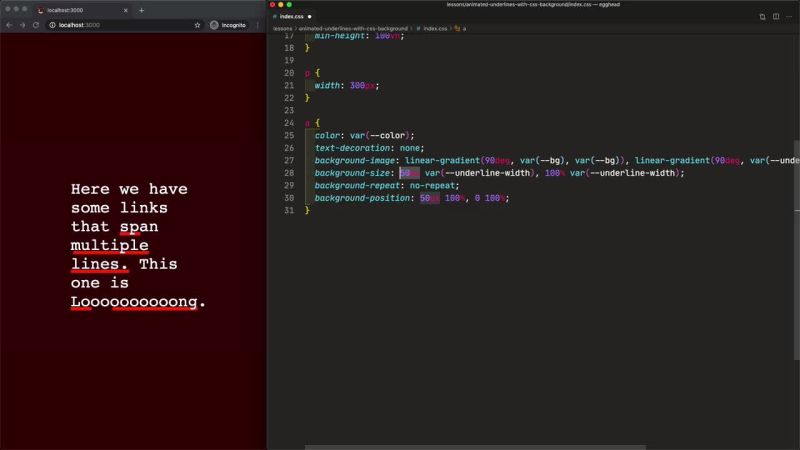Image resolution: width=800 pixels, height=450 pixels.
Task: Click the editor vertical scrollbar
Action: coord(797,250)
